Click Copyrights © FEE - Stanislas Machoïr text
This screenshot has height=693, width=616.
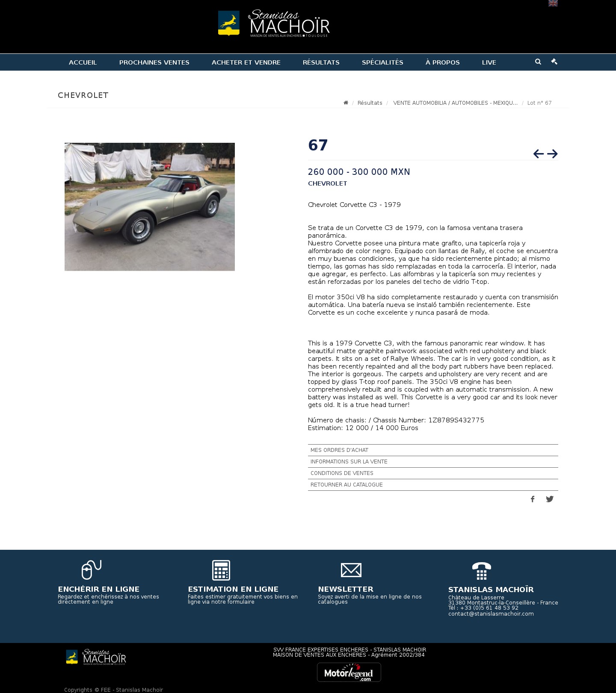click(x=113, y=690)
